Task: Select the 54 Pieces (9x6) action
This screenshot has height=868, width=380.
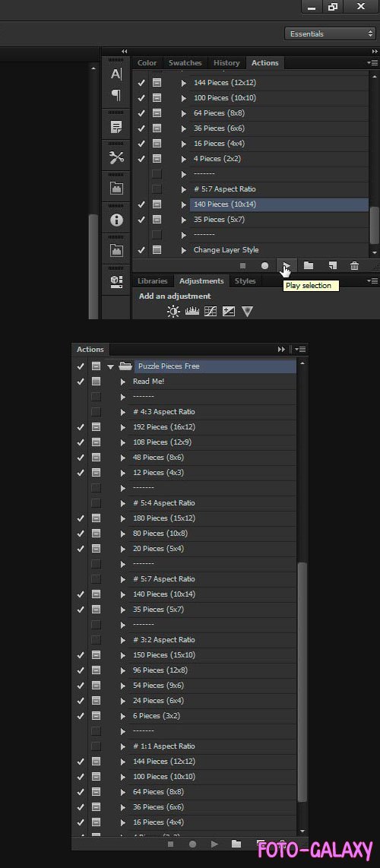Action: (x=212, y=686)
